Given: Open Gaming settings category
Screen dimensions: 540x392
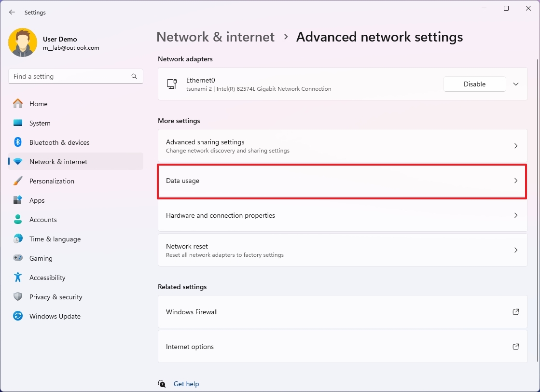Looking at the screenshot, I should [x=76, y=258].
